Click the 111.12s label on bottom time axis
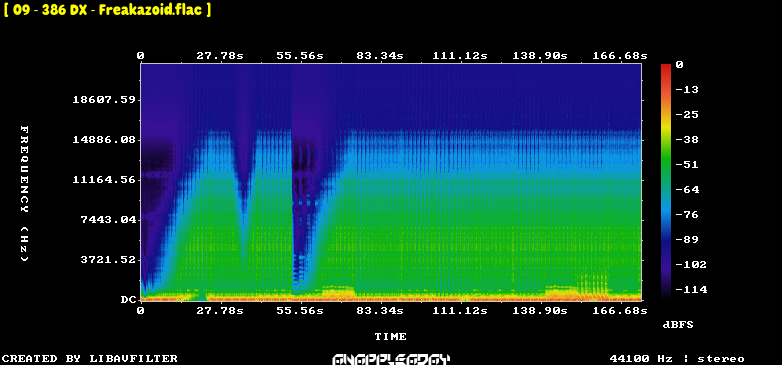This screenshot has height=365, width=782. [460, 311]
